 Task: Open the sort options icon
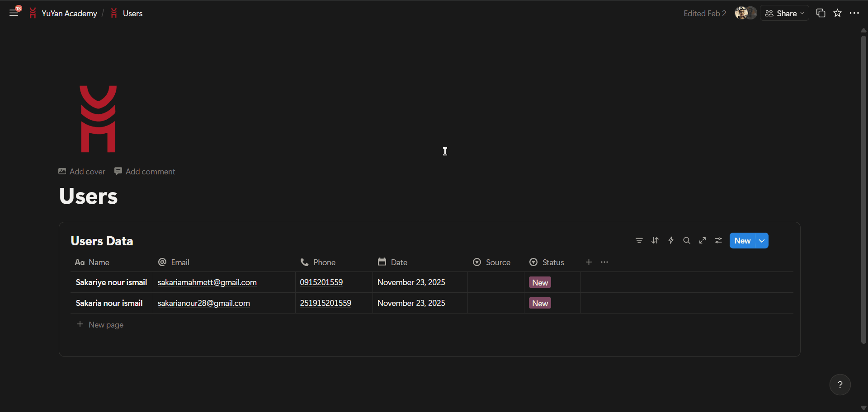[655, 240]
